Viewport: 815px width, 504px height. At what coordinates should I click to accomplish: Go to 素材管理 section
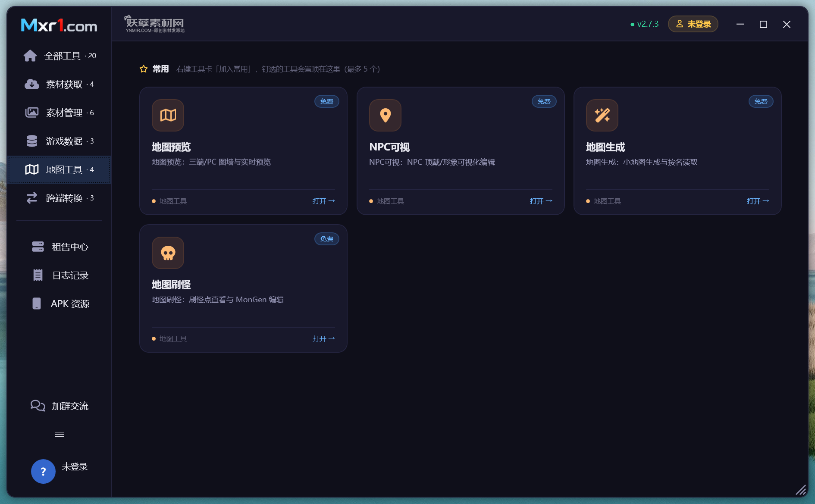60,113
